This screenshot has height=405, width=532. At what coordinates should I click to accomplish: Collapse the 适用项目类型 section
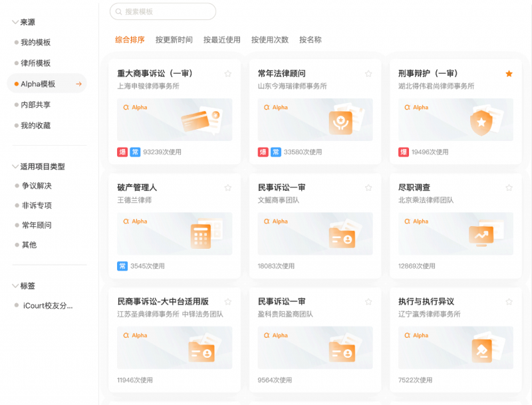pos(15,166)
